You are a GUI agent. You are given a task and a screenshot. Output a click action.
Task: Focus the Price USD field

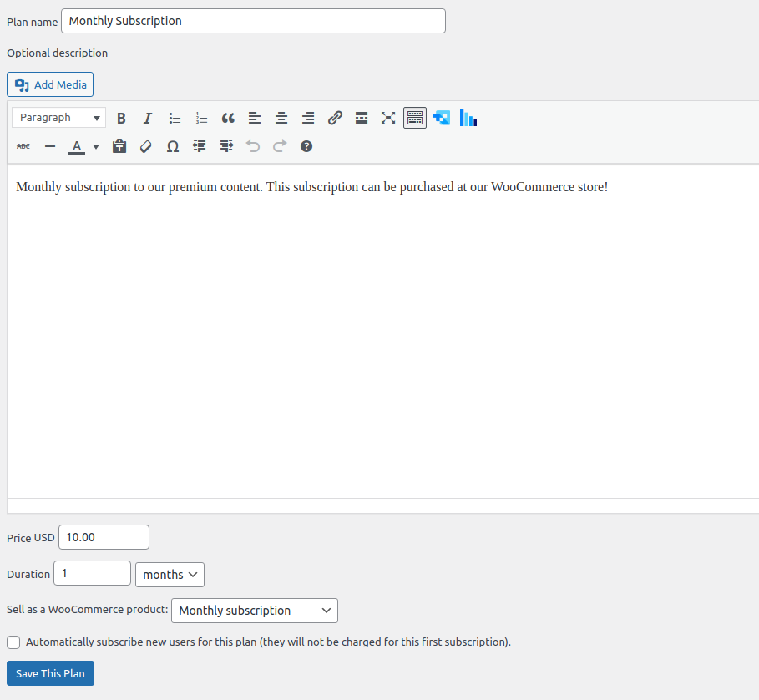pos(104,537)
